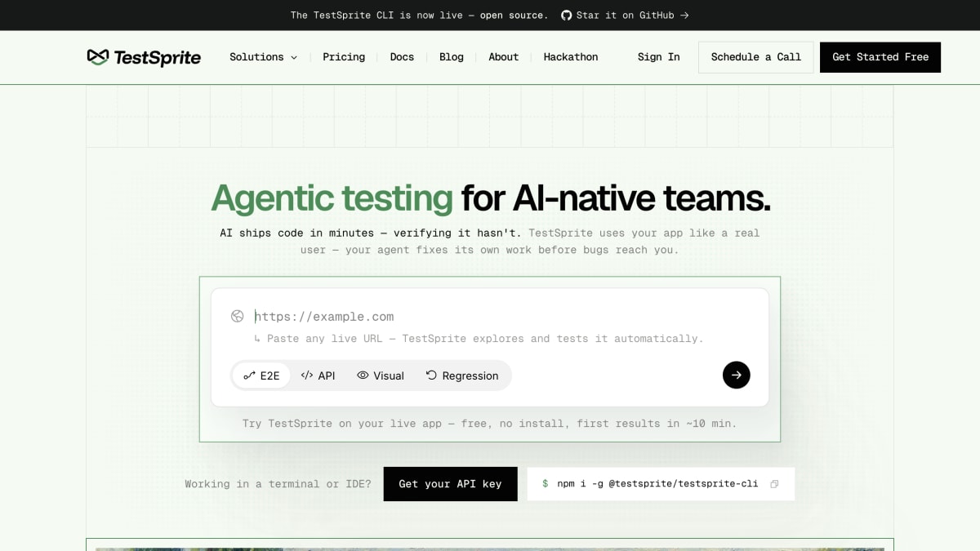Select the Regression test mode

(x=462, y=375)
